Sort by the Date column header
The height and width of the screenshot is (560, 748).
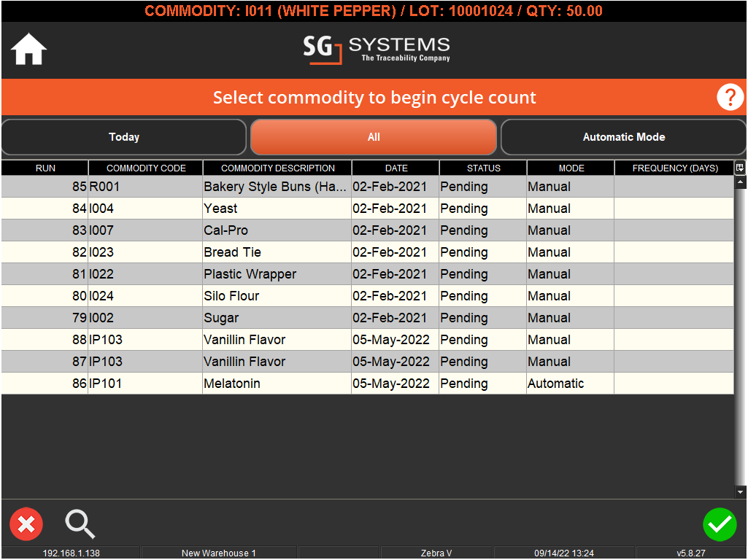coord(396,168)
